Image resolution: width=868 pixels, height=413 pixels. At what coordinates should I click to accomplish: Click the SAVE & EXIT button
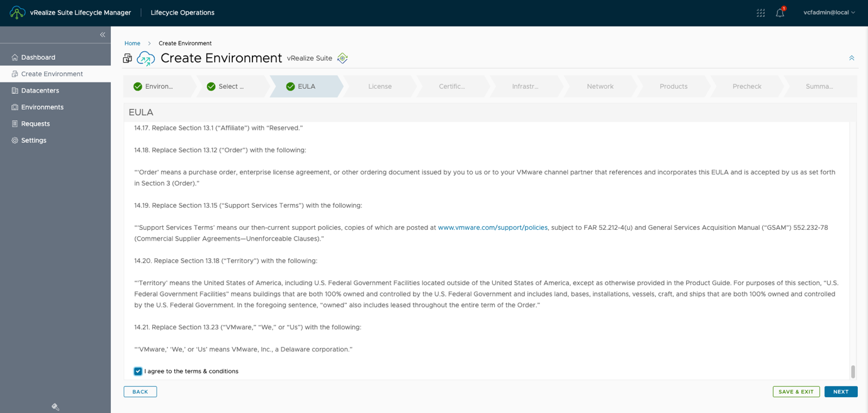[796, 392]
